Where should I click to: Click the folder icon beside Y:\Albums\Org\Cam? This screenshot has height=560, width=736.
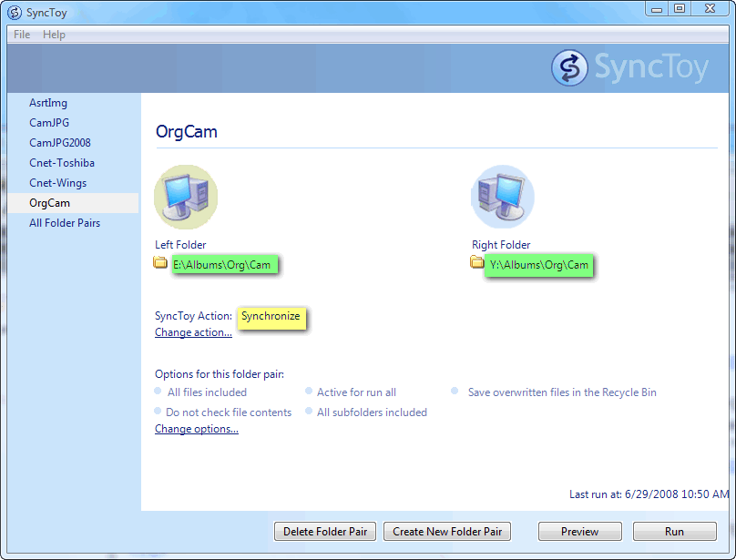477,262
